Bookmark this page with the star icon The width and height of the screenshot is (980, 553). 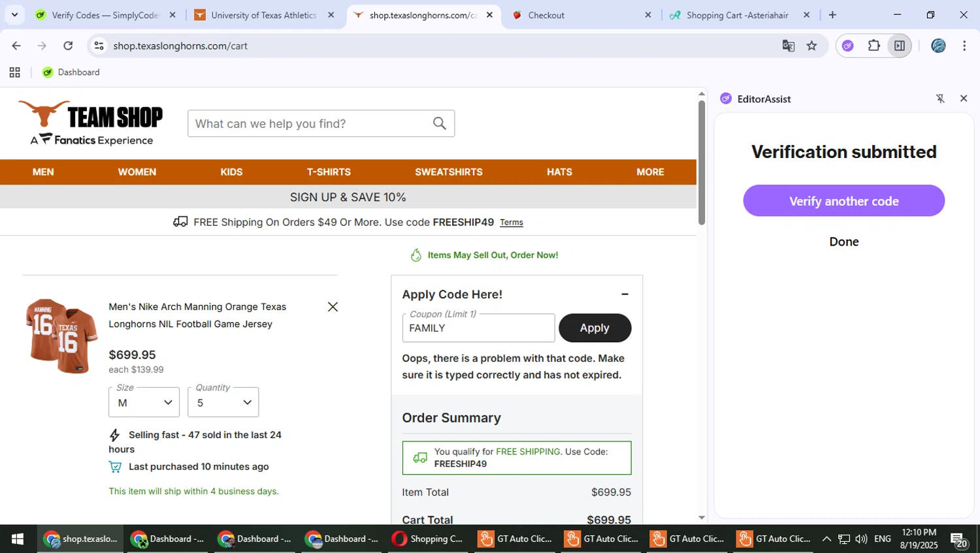(x=811, y=46)
